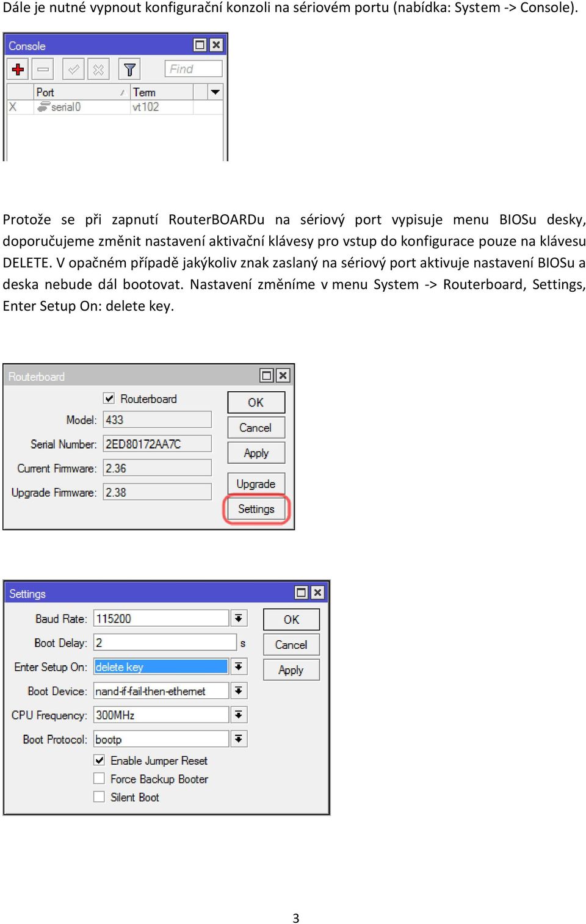
Task: Click Cancel in the Routerboard window
Action: click(x=256, y=428)
